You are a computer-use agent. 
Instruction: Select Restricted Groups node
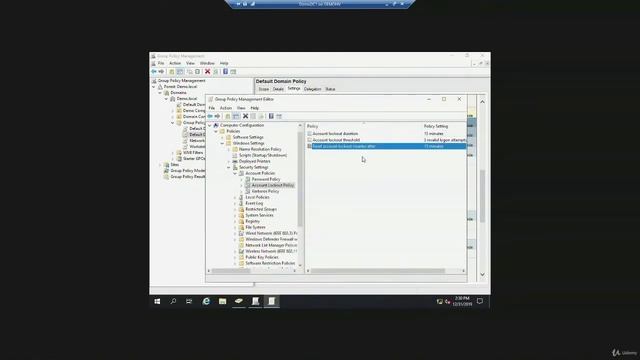[x=261, y=209]
